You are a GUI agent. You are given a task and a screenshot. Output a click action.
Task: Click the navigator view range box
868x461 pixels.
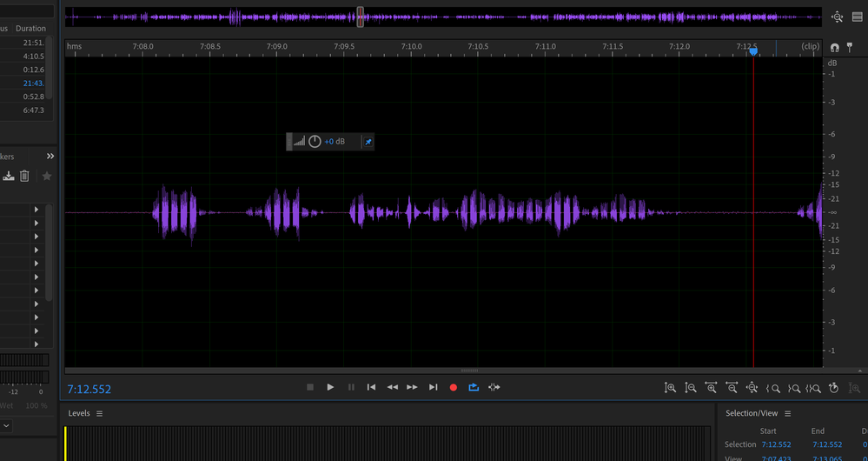[x=361, y=17]
